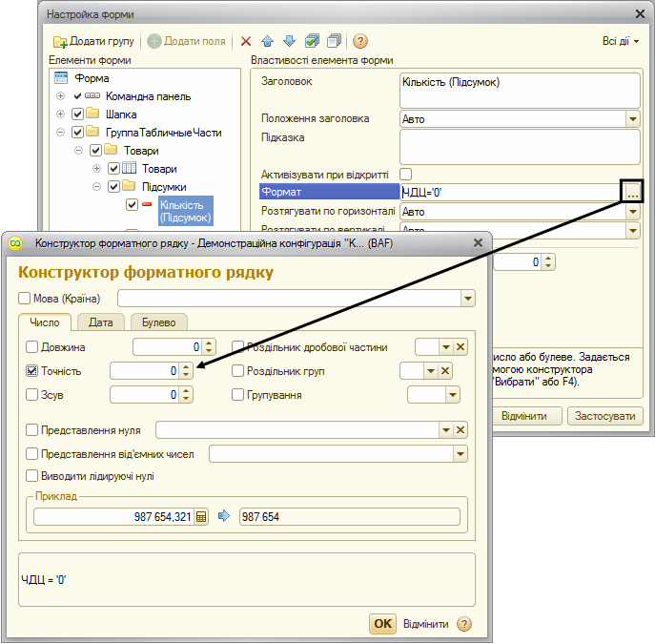
Task: Expand the Мова (Країна) dropdown list
Action: pos(468,299)
